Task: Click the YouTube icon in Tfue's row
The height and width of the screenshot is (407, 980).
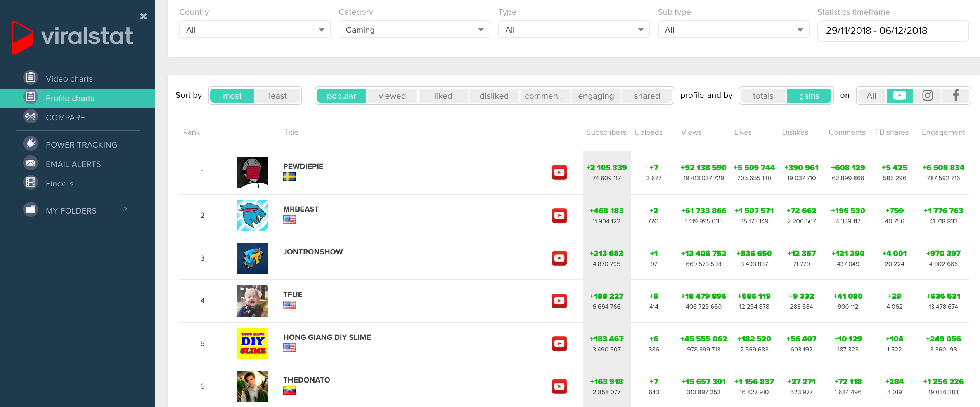Action: pos(559,301)
